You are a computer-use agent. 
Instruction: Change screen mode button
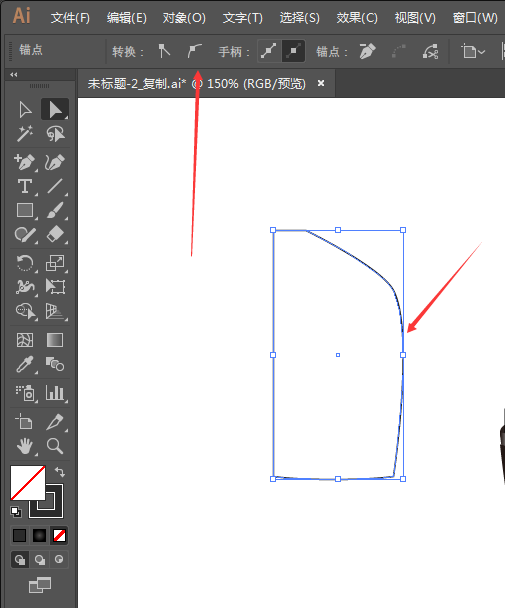click(x=40, y=585)
